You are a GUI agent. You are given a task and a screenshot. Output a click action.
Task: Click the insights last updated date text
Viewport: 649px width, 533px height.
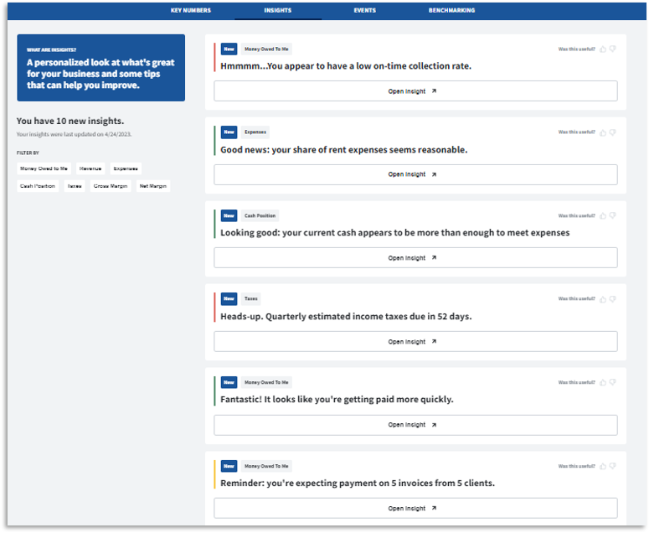[x=74, y=134]
